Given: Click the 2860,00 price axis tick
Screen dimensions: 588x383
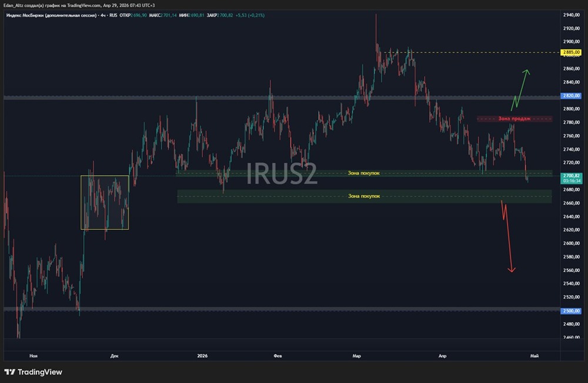Looking at the screenshot, I should [571, 69].
